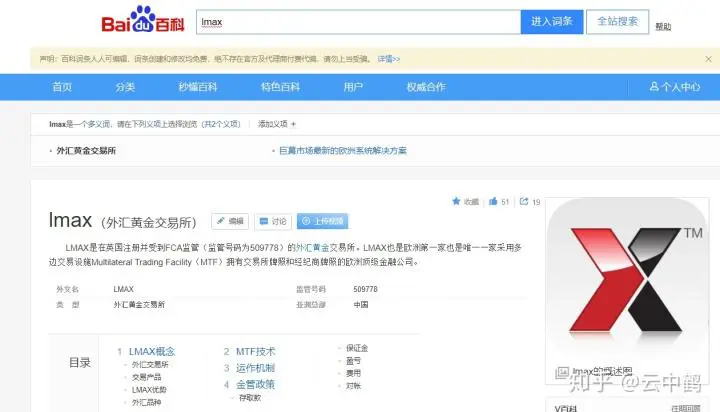Open the 帮助 link

point(663,27)
